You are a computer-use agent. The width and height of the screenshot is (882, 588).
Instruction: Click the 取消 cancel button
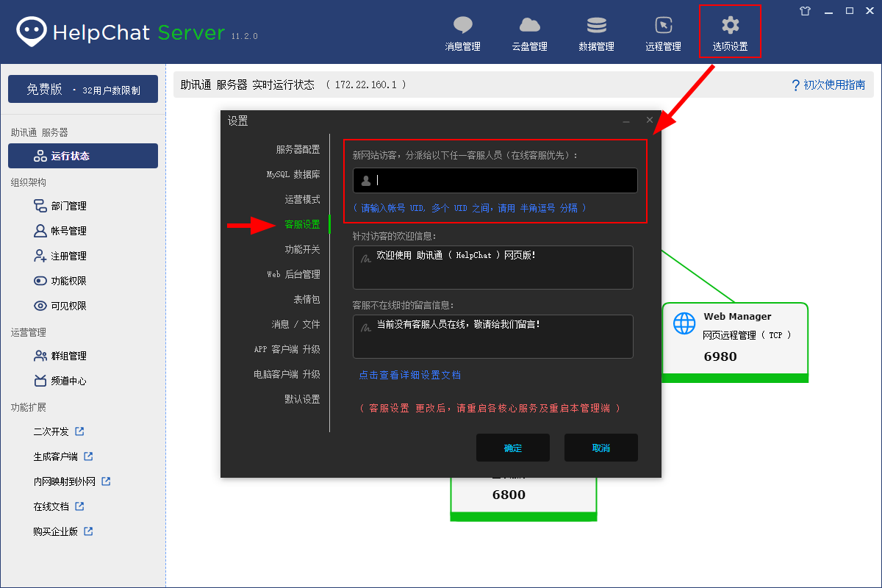601,448
